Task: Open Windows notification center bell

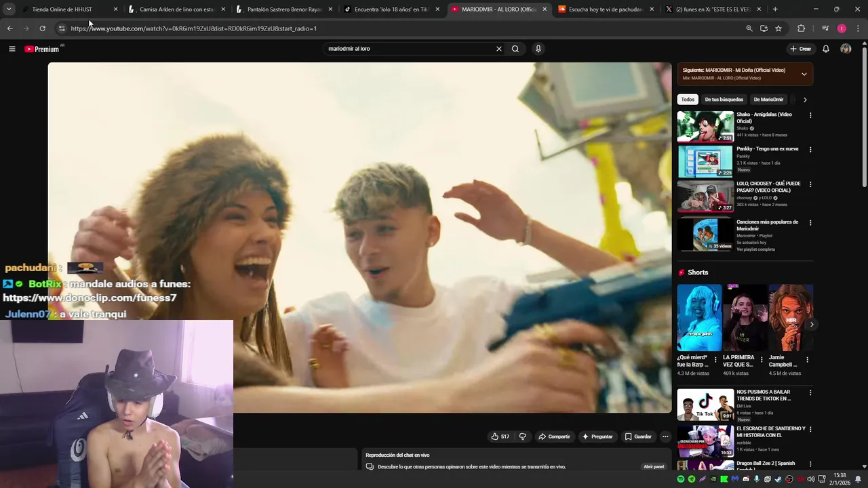Action: click(x=858, y=479)
